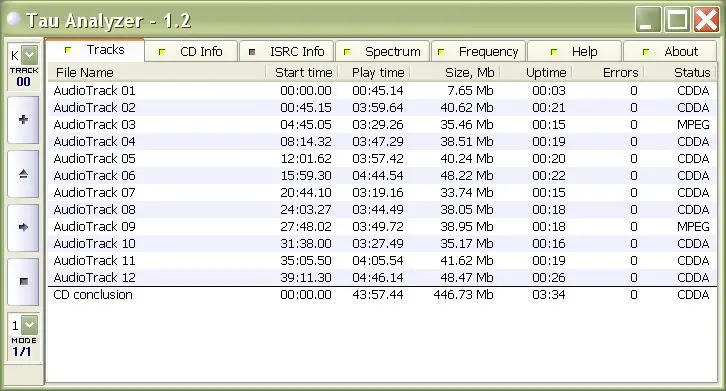Screen dimensions: 726x391
Task: Click start time 39:11.30 cell
Action: point(306,277)
